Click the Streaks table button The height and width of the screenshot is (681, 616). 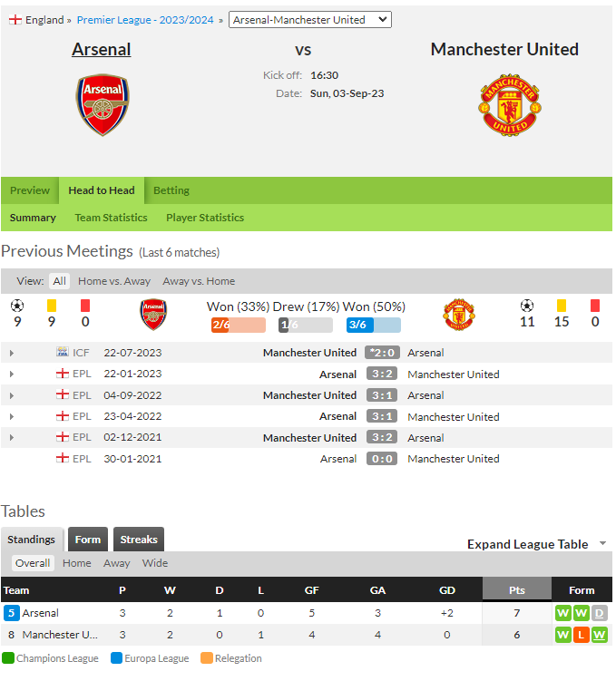click(139, 540)
